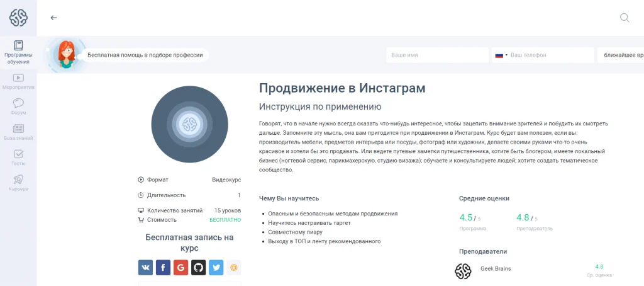Click the round course logo image
This screenshot has width=644, height=286.
(x=189, y=124)
